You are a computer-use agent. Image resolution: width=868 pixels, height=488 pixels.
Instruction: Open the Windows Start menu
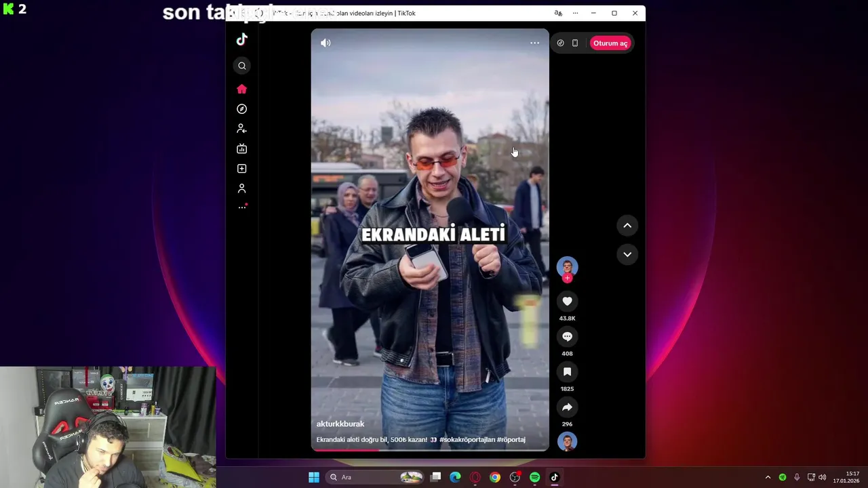point(314,477)
